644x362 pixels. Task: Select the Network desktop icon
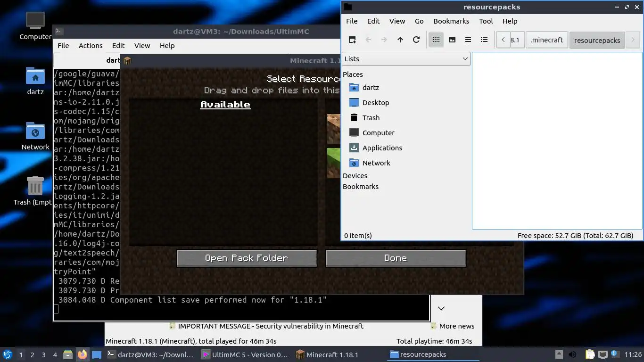[x=35, y=137]
